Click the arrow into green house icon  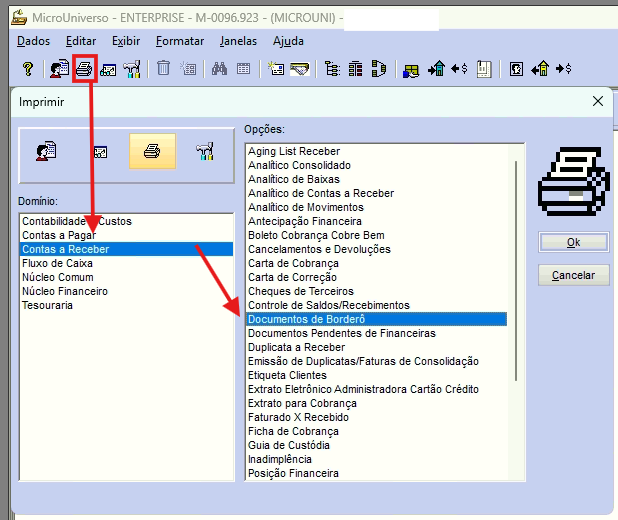(x=436, y=69)
